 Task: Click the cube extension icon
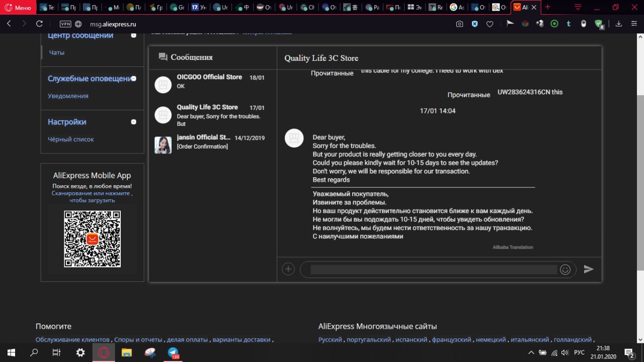pos(525,24)
